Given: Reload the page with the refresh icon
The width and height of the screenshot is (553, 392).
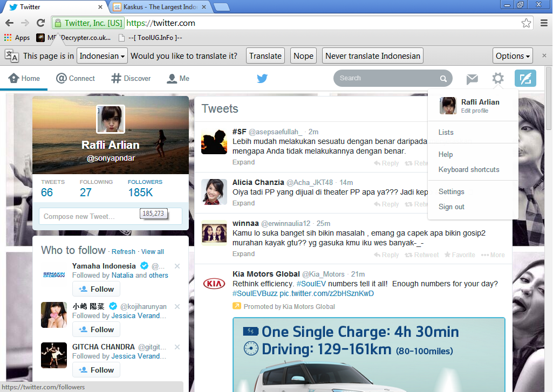Looking at the screenshot, I should 41,23.
